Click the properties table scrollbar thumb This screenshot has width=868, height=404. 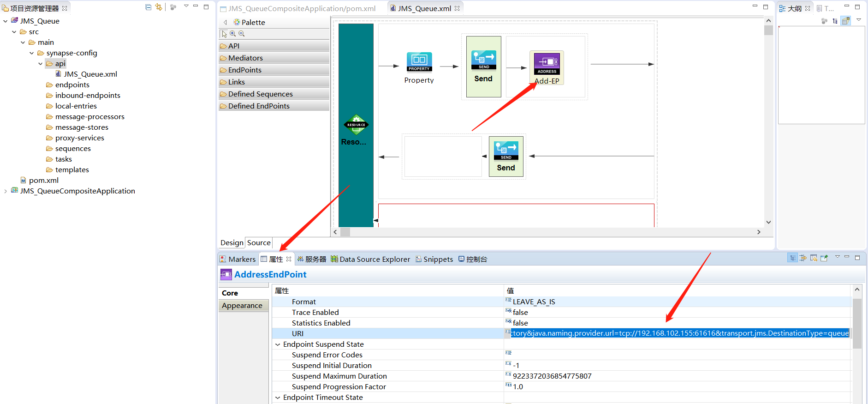857,323
